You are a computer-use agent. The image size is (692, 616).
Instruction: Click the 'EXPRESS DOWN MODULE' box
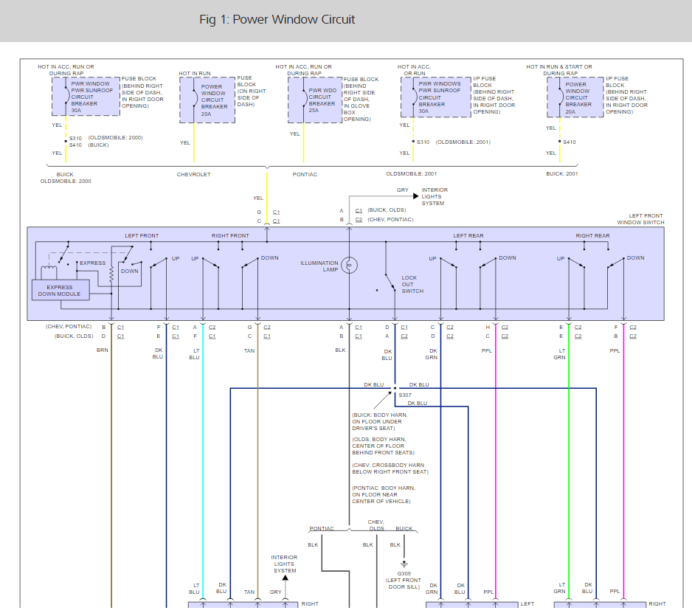coord(60,290)
